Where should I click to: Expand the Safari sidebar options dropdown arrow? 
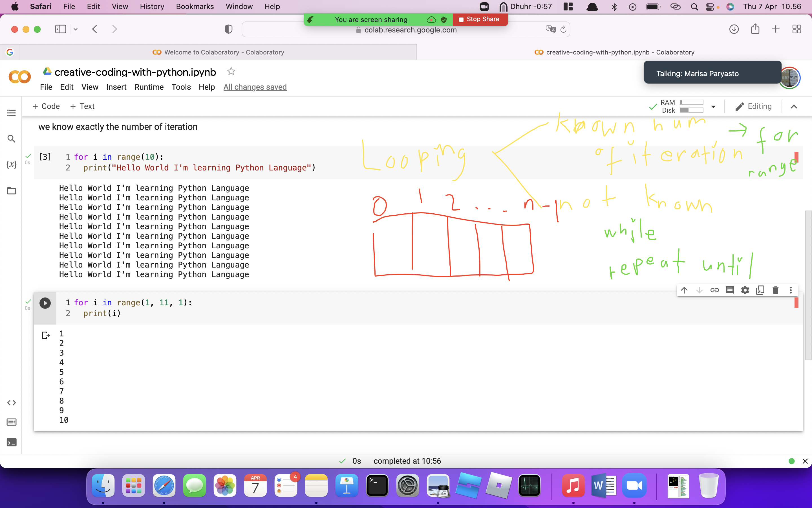(x=76, y=29)
